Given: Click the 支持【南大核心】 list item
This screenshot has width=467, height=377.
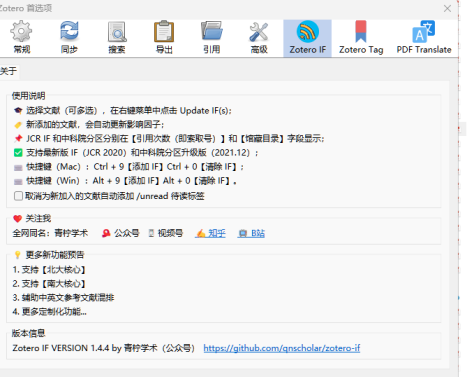Looking at the screenshot, I should tap(49, 284).
